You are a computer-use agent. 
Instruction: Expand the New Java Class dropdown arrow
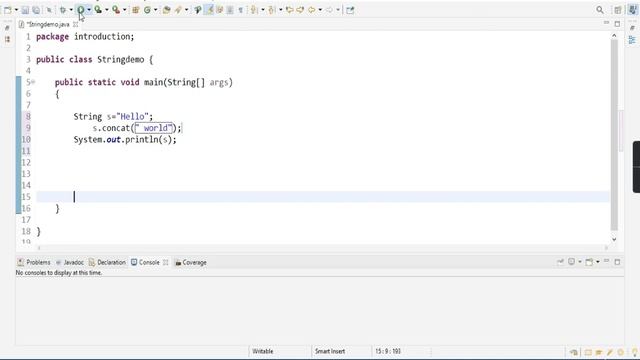[x=156, y=10]
